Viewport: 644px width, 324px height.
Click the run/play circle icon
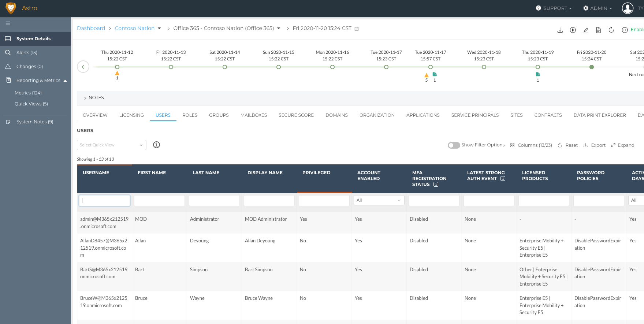(x=573, y=30)
